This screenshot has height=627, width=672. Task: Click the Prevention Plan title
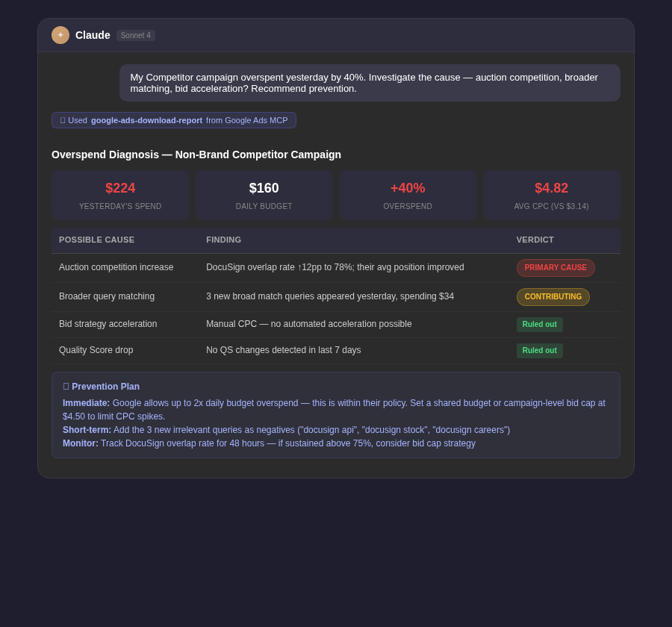point(105,387)
